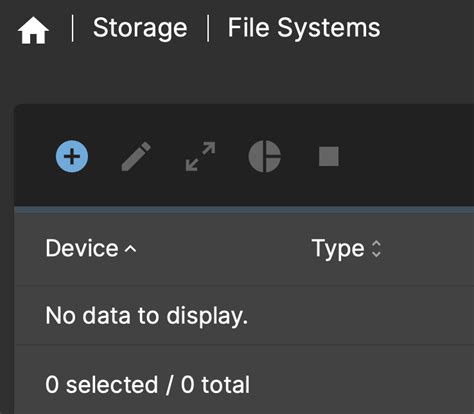Click the blank header space between Device and Type
This screenshot has height=414, width=474.
click(223, 249)
